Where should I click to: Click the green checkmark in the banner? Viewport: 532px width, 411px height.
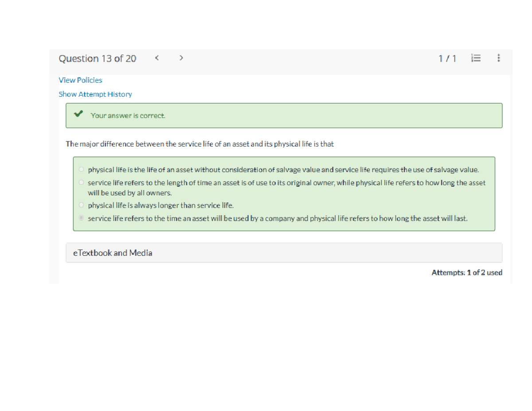tap(78, 115)
